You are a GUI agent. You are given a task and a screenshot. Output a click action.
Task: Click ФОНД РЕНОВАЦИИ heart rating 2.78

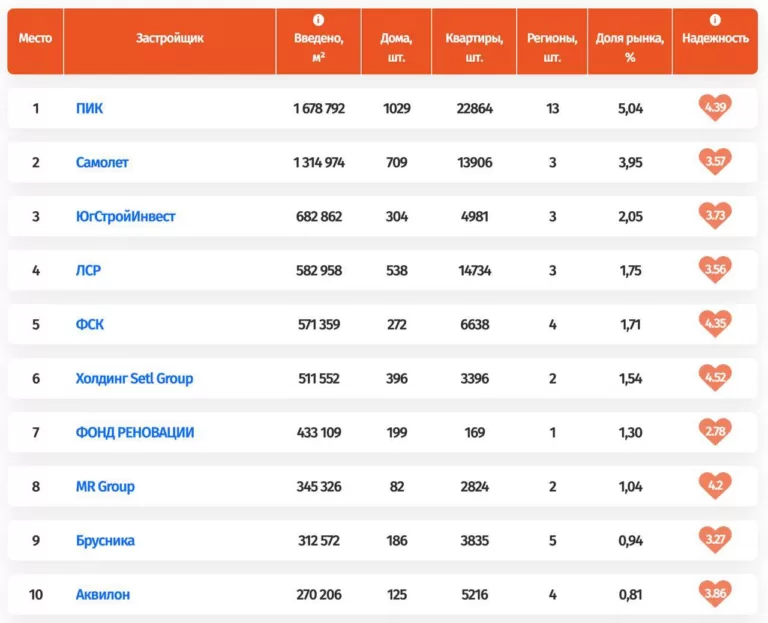(x=714, y=432)
